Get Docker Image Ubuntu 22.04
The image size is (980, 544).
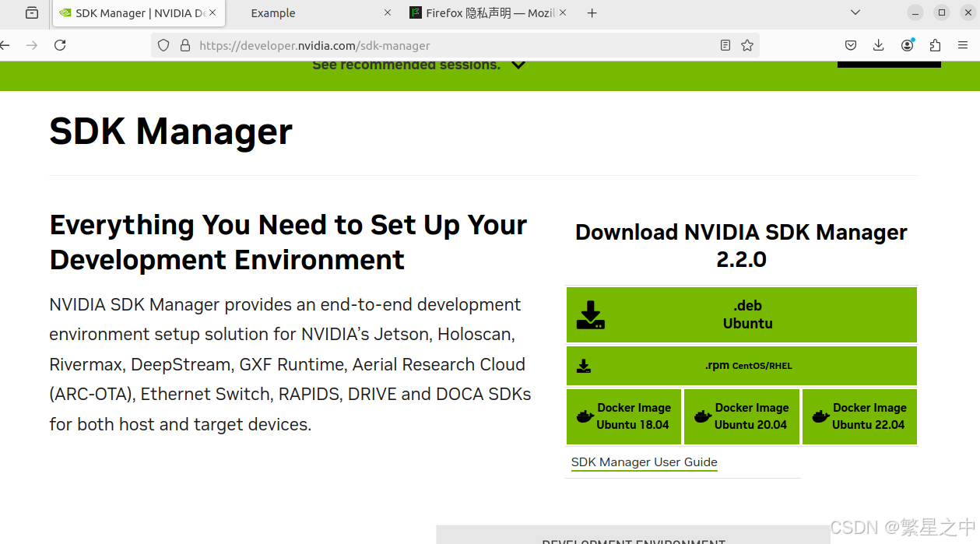point(859,416)
